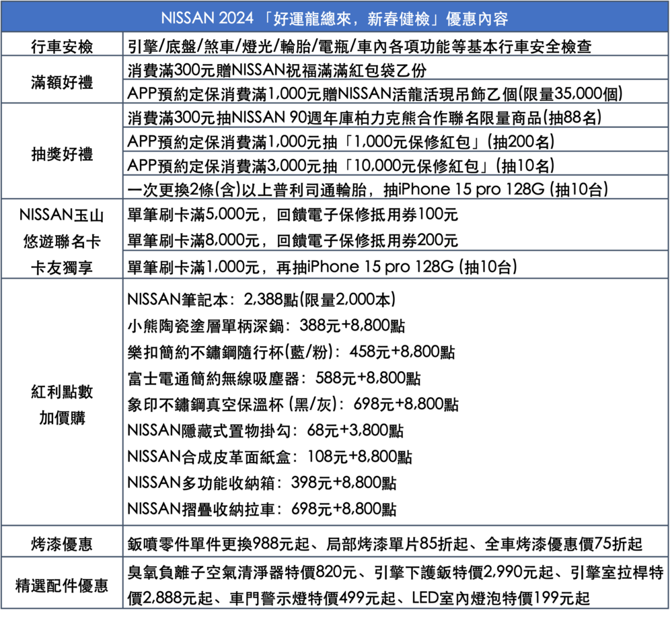Select the '紅利點數' label line
This screenshot has height=618, width=672.
pyautogui.click(x=62, y=392)
